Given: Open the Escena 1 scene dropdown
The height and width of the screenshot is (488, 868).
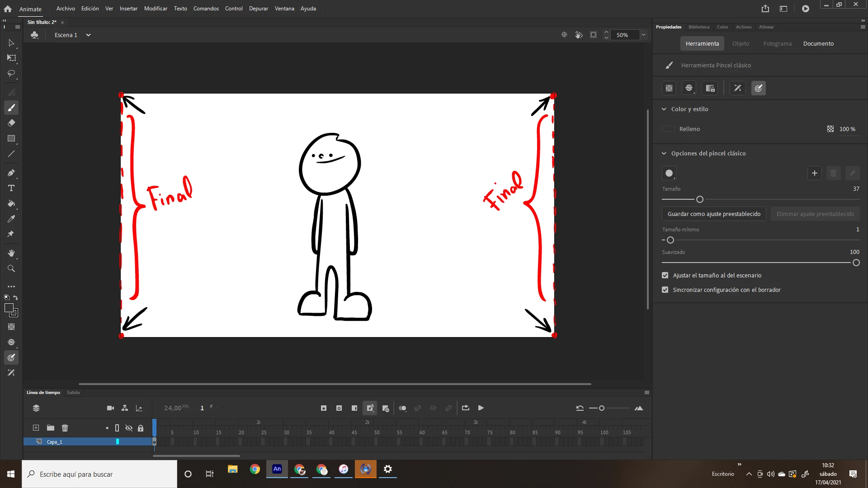Looking at the screenshot, I should (x=88, y=35).
